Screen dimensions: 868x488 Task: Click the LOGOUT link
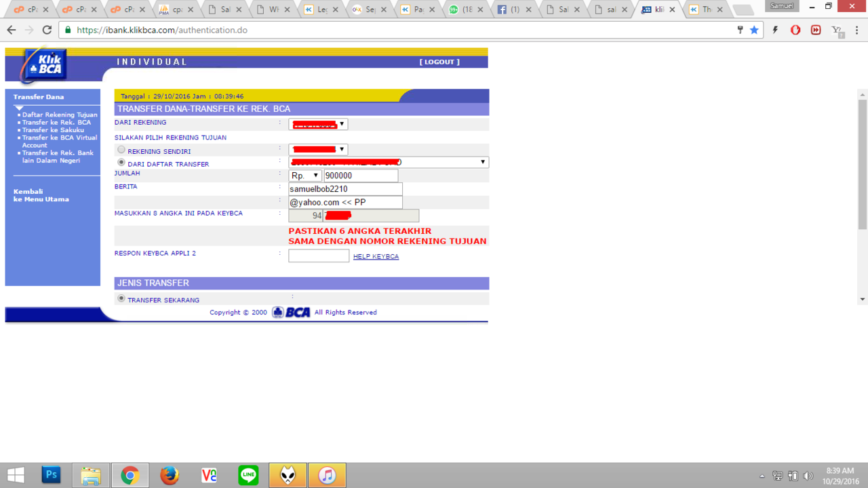point(439,62)
